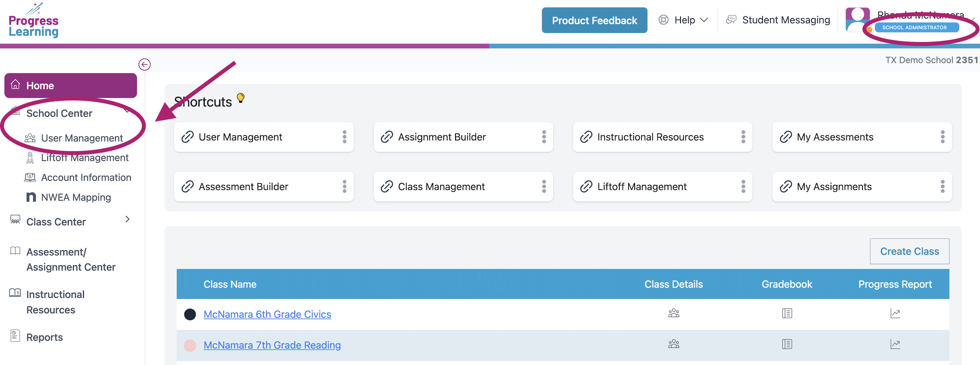Screen dimensions: 980x365
Task: Open the McNamara 6th Grade Civics class link
Action: (267, 314)
